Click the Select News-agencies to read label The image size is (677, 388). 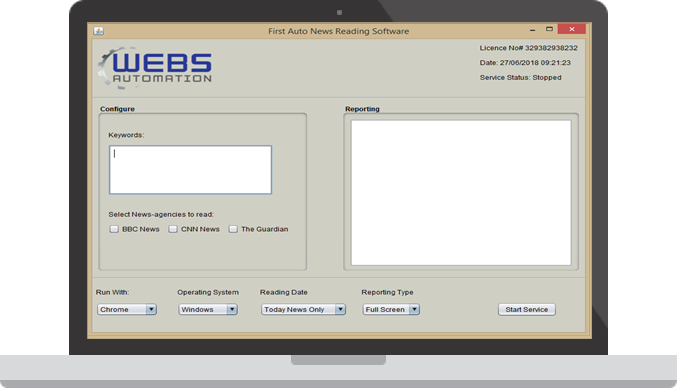[161, 215]
